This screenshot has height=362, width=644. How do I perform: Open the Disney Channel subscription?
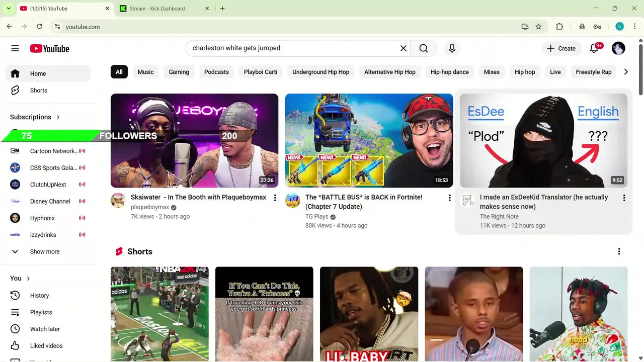click(x=48, y=201)
